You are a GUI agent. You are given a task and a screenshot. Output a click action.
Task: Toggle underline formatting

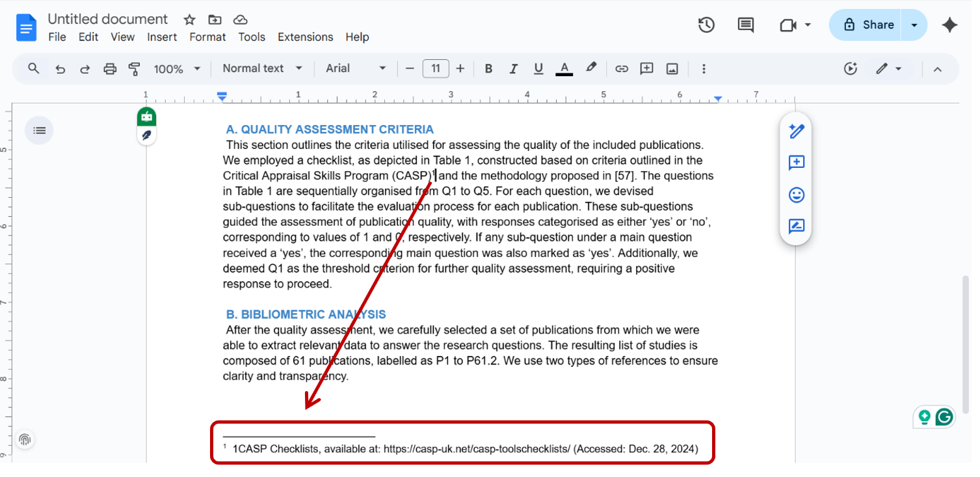coord(538,68)
